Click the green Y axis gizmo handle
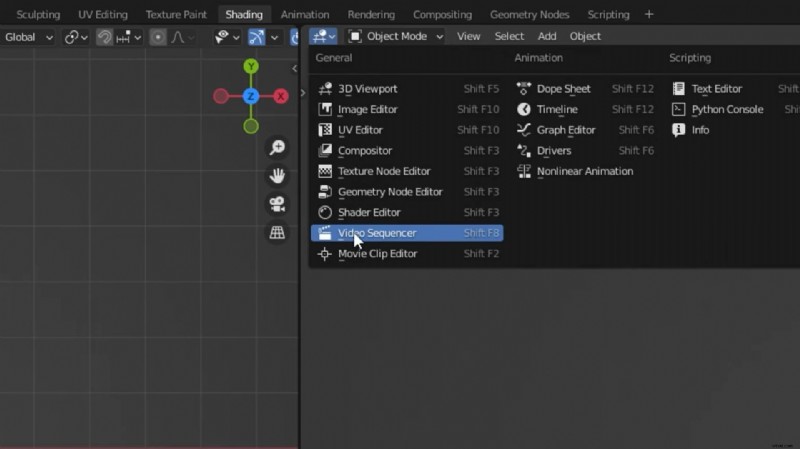The height and width of the screenshot is (449, 800). coord(251,67)
